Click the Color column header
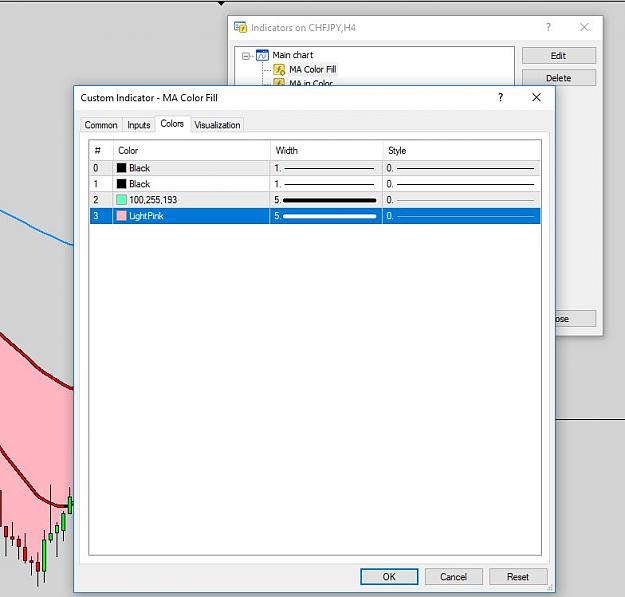The width and height of the screenshot is (625, 597). pyautogui.click(x=192, y=151)
